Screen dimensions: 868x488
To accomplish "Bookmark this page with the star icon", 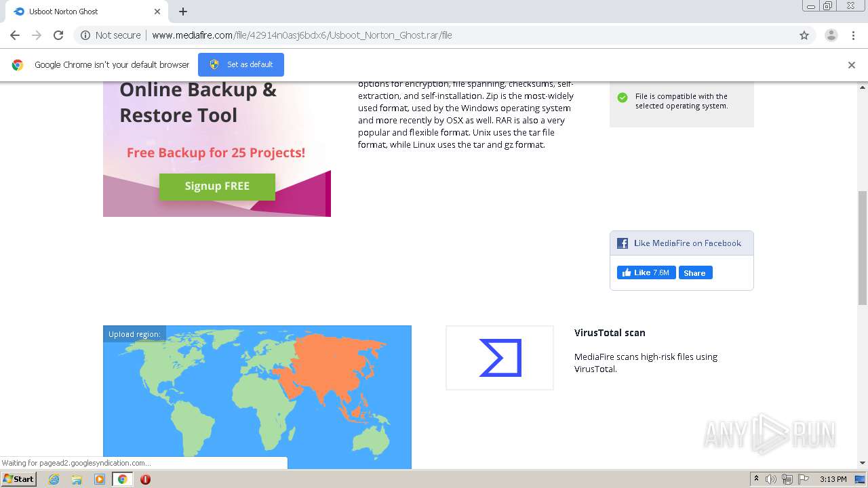I will click(804, 35).
